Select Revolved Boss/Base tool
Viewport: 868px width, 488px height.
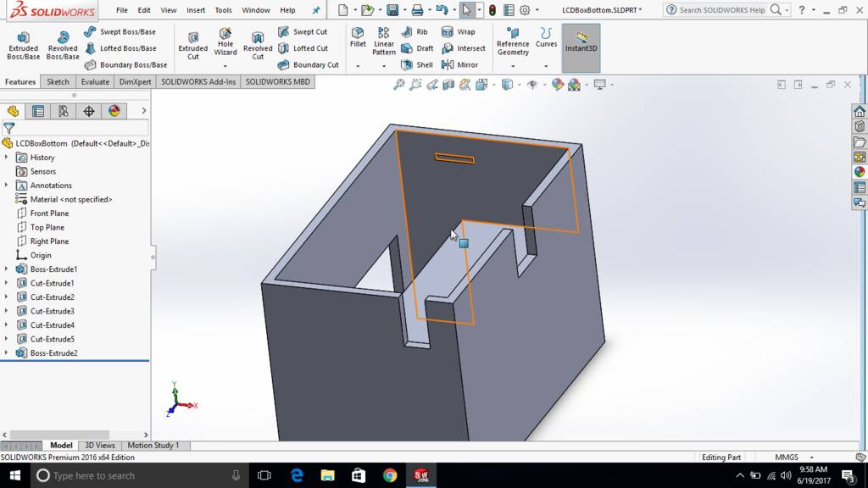pyautogui.click(x=63, y=46)
